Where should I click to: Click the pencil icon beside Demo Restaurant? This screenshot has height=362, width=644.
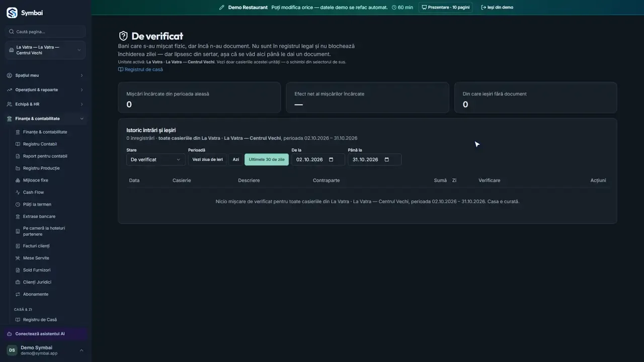tap(222, 8)
